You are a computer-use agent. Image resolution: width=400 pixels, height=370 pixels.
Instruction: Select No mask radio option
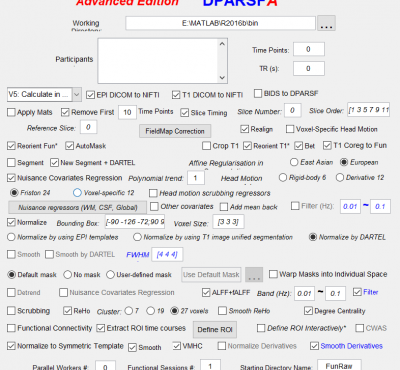[x=68, y=275]
